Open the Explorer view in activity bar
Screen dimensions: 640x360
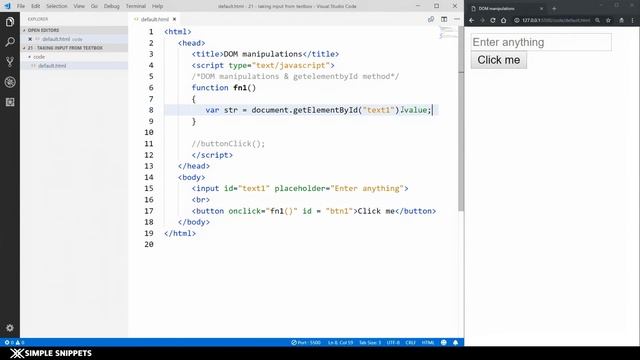(x=10, y=22)
